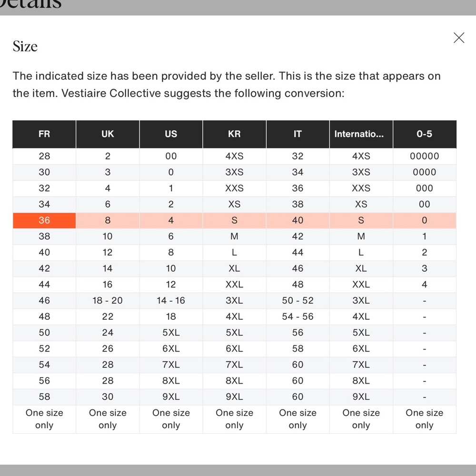476x476 pixels.
Task: Click the KR XXL cell
Action: click(234, 285)
